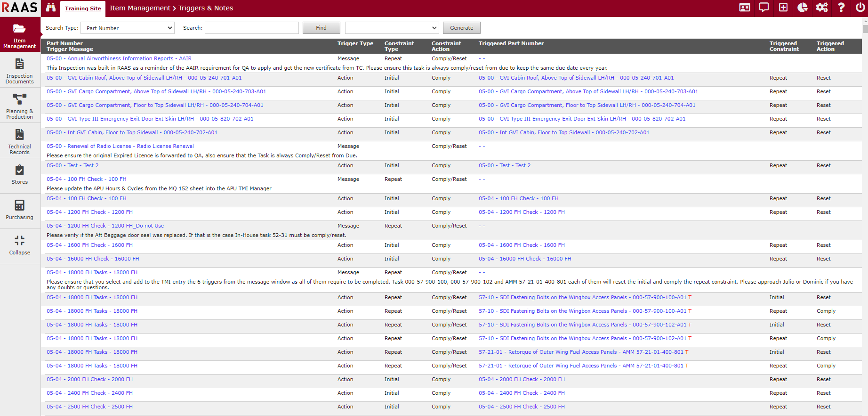Click the plus box icon in header
Image resolution: width=868 pixels, height=416 pixels.
(x=783, y=8)
